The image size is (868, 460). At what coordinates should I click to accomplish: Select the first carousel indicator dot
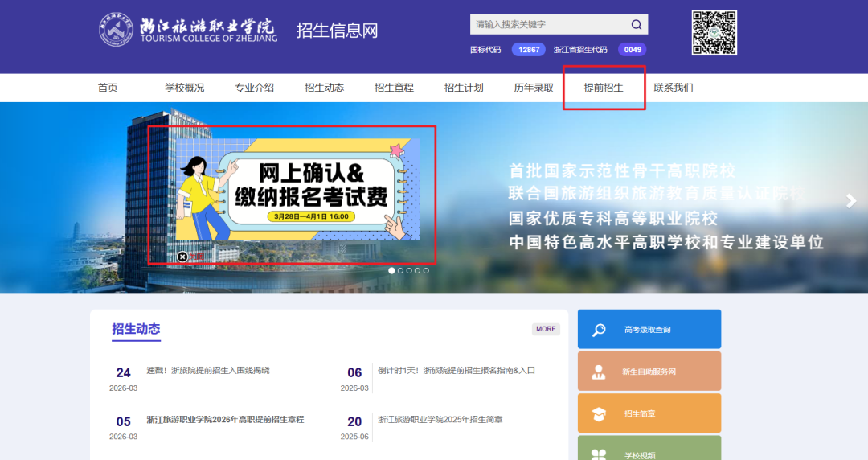391,271
